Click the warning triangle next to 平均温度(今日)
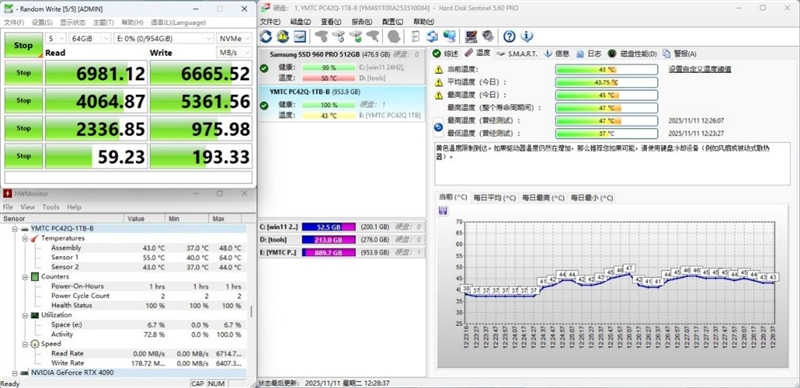This screenshot has width=800, height=388. 438,82
